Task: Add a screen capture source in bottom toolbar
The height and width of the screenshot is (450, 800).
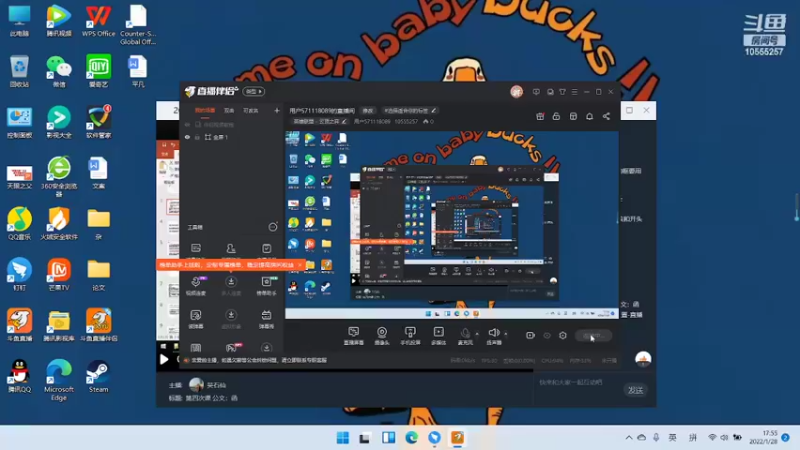Action: pyautogui.click(x=353, y=336)
